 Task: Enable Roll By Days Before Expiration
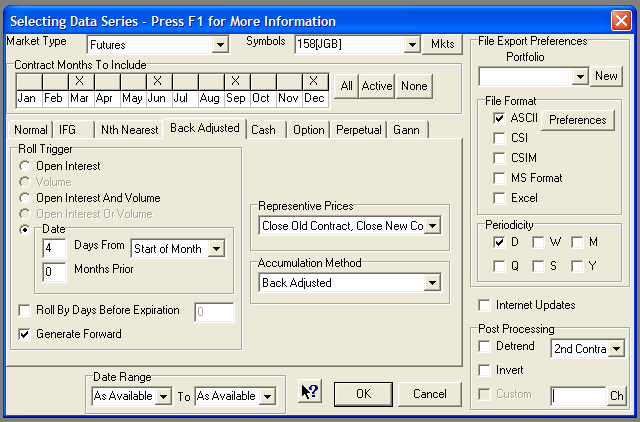[24, 310]
